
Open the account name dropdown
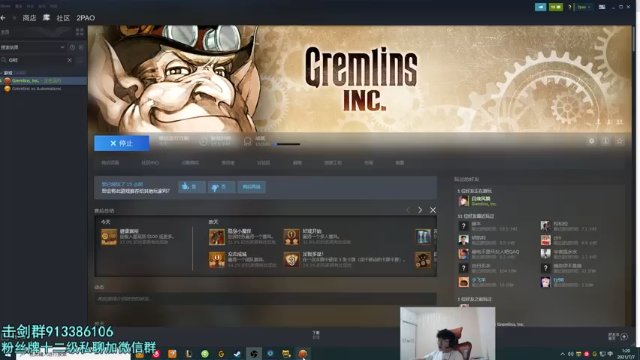point(584,7)
